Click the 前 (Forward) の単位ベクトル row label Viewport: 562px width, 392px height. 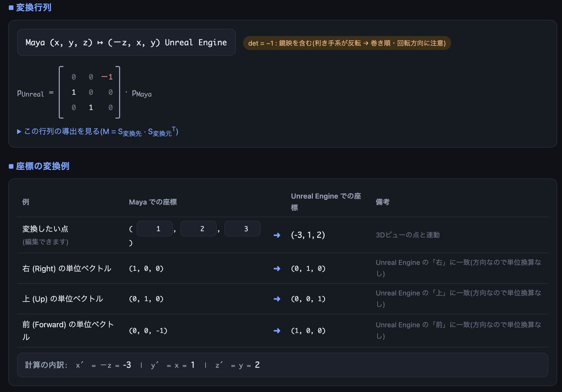pos(68,331)
